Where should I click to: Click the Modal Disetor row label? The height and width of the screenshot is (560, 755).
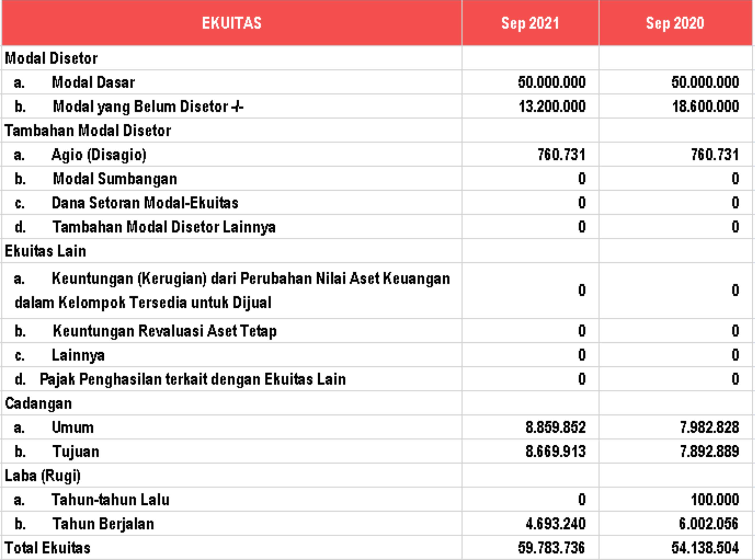click(51, 58)
